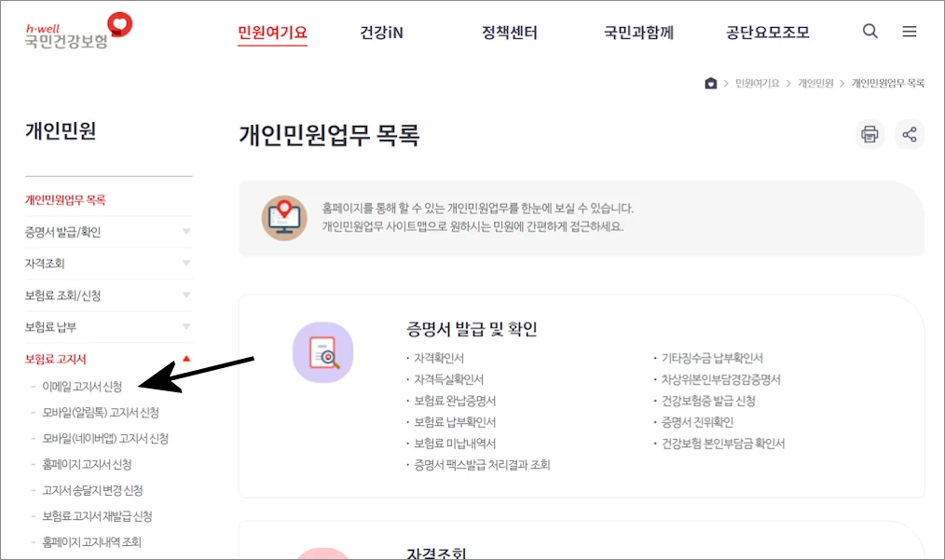The height and width of the screenshot is (560, 945).
Task: Click the monitor location pin icon
Action: (x=284, y=218)
